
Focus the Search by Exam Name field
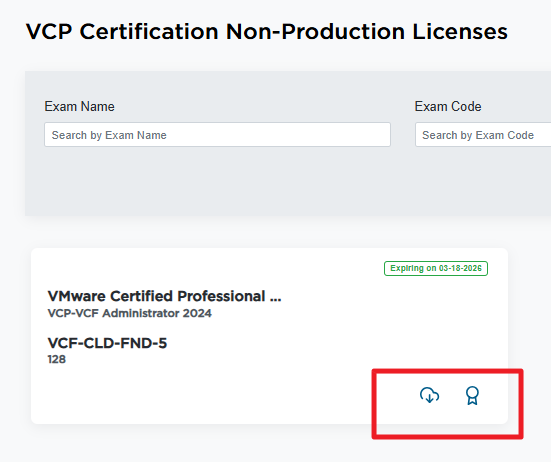click(x=217, y=135)
